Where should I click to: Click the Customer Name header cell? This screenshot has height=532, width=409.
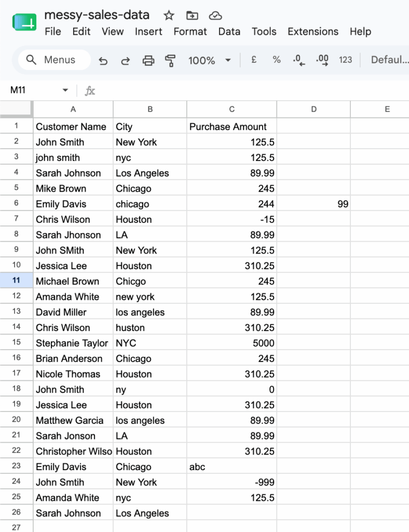[x=73, y=126]
